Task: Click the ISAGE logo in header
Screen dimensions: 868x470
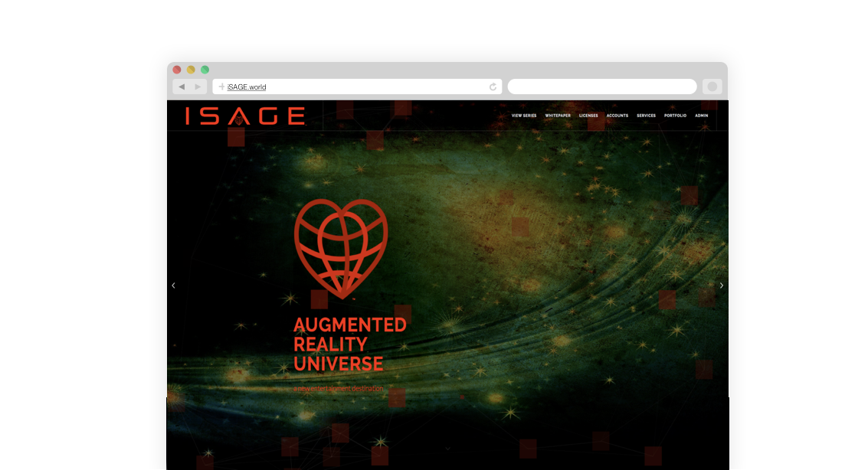Action: click(x=245, y=116)
